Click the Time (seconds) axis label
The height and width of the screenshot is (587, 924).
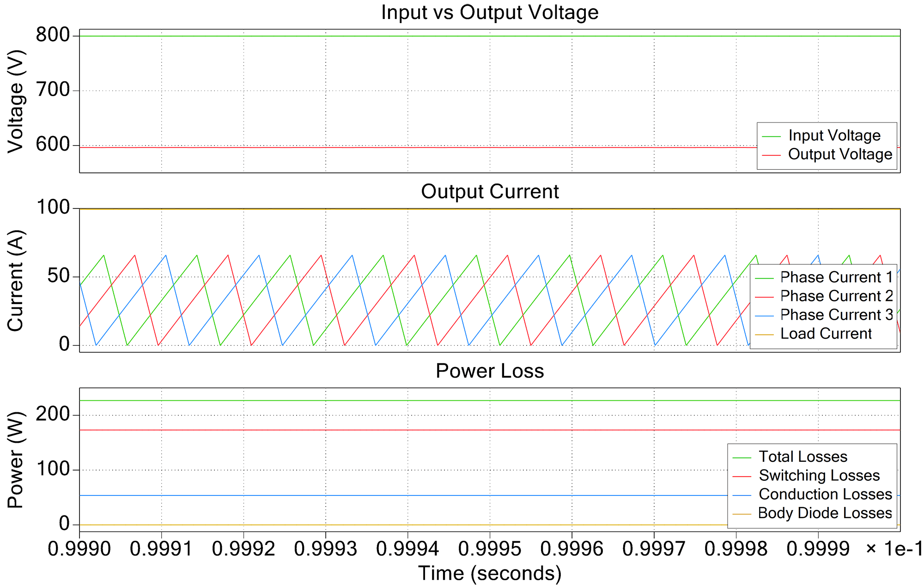click(x=490, y=574)
